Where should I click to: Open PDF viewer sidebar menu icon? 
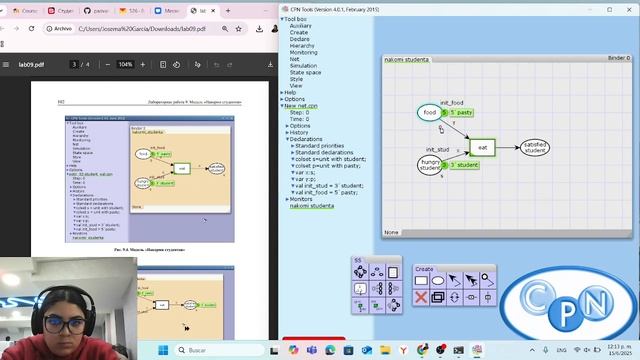tap(6, 64)
